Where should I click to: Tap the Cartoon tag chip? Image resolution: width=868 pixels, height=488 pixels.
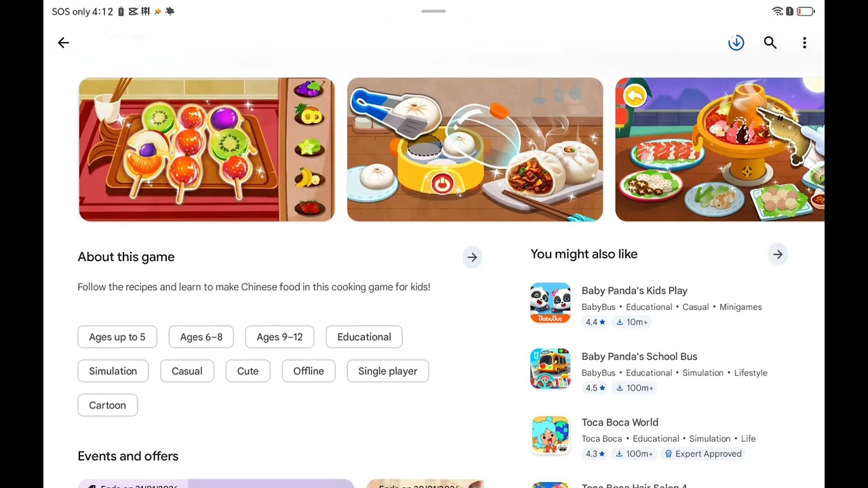point(108,405)
